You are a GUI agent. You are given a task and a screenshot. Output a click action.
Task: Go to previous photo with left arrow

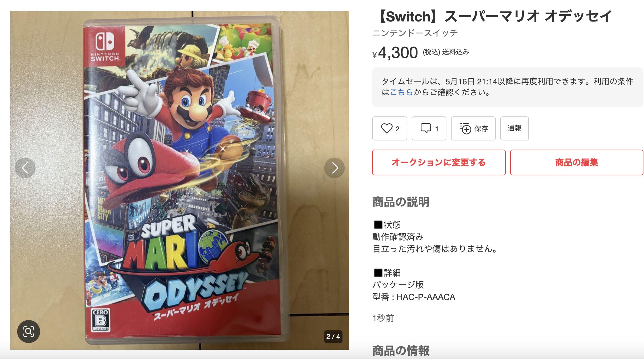25,168
